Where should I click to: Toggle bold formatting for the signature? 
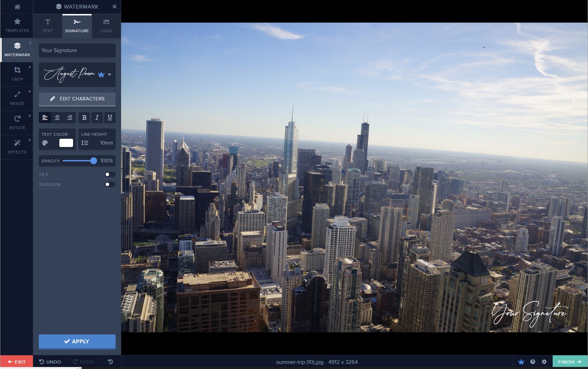pos(84,118)
